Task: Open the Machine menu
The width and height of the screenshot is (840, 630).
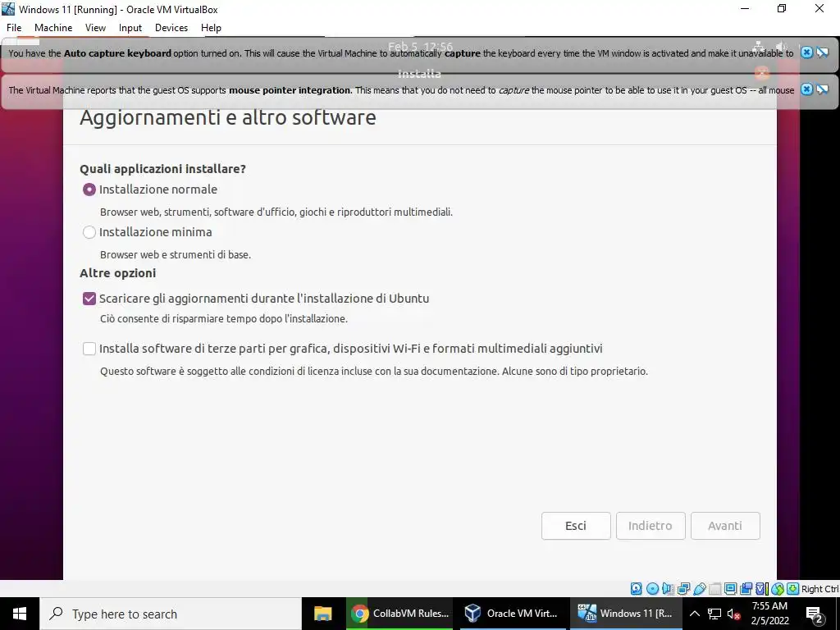Action: 53,28
